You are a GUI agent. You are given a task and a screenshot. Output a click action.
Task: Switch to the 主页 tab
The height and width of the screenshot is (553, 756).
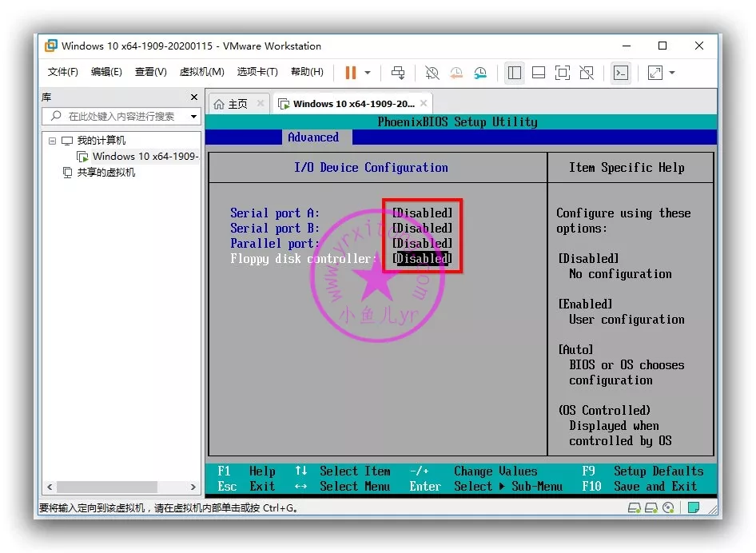(231, 104)
